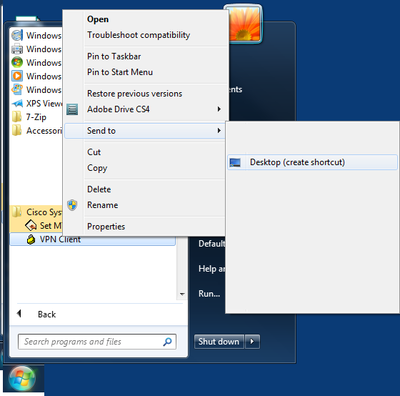
Task: Click Back in the programs list
Action: (x=47, y=314)
